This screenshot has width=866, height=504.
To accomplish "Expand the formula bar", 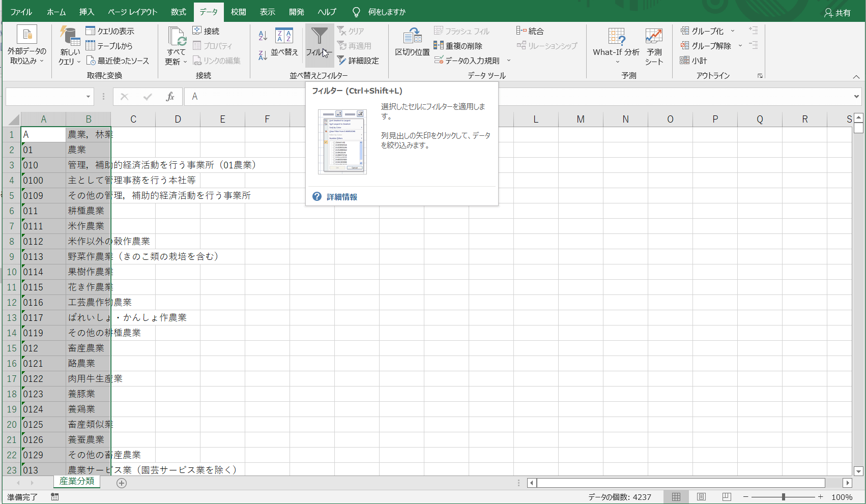I will (856, 97).
